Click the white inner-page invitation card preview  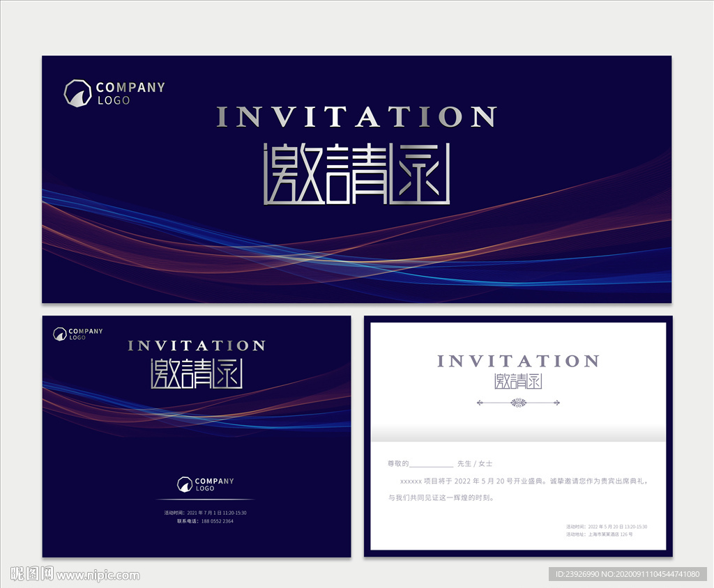(518, 436)
